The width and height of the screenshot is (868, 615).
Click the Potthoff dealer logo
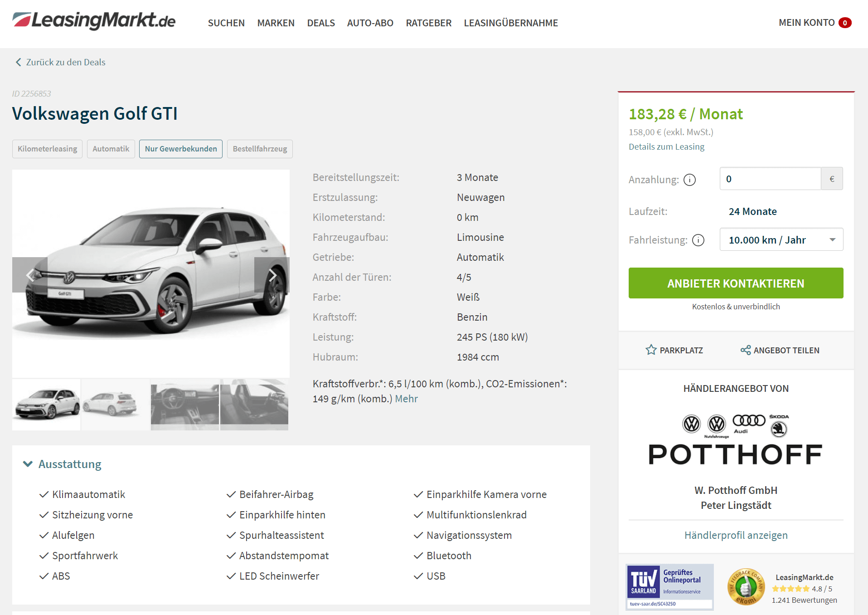(736, 440)
